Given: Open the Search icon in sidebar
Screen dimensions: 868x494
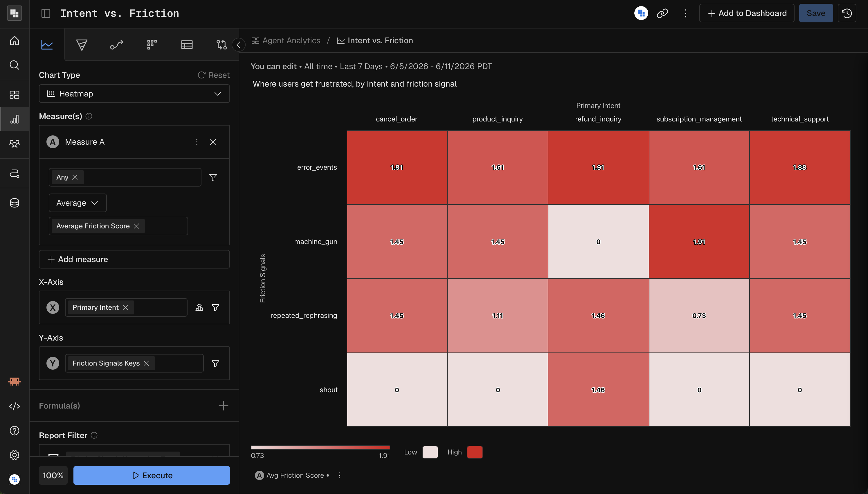Looking at the screenshot, I should [x=14, y=65].
